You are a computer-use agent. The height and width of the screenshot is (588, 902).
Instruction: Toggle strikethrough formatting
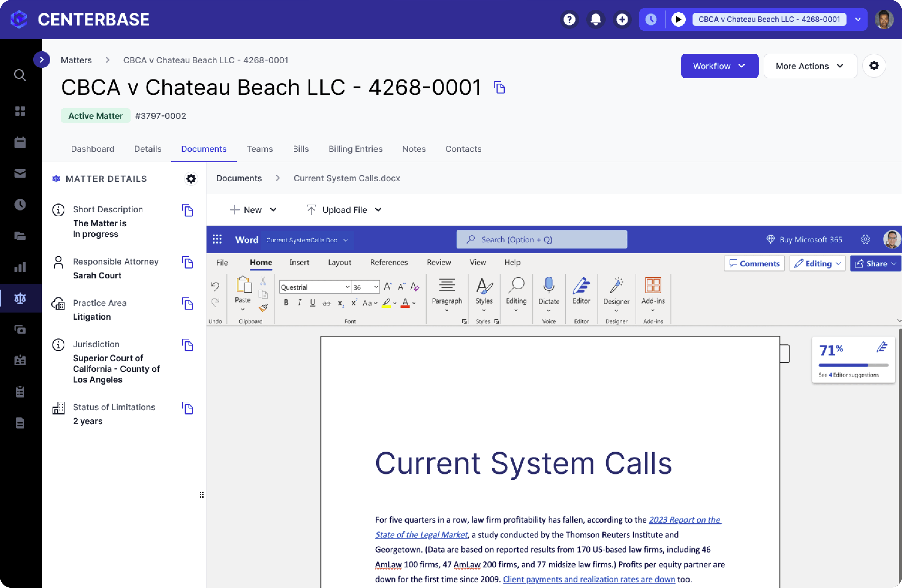(x=326, y=303)
